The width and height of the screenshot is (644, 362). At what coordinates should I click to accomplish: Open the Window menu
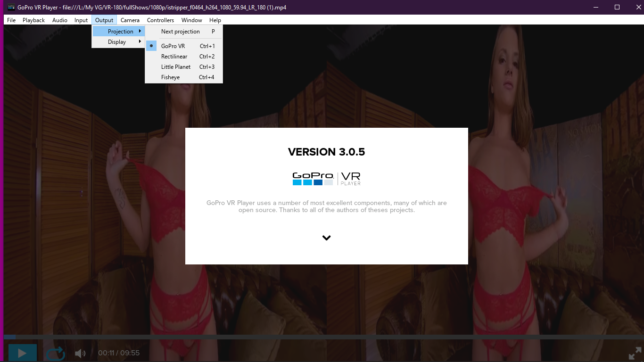pyautogui.click(x=192, y=20)
